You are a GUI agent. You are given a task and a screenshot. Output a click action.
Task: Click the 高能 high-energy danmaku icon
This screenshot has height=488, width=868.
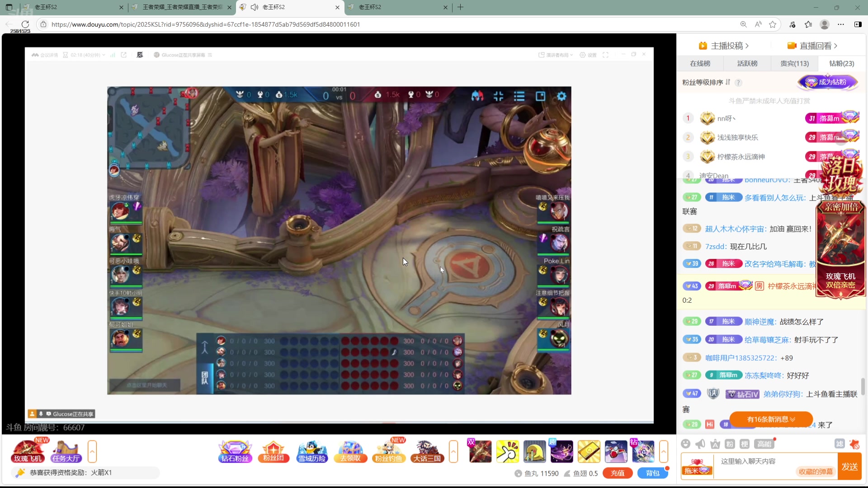(764, 444)
